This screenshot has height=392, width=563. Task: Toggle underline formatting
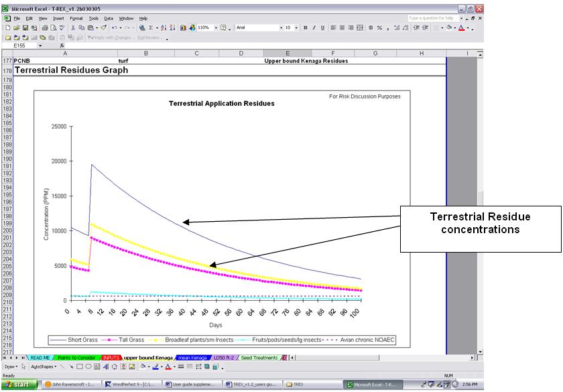(322, 27)
